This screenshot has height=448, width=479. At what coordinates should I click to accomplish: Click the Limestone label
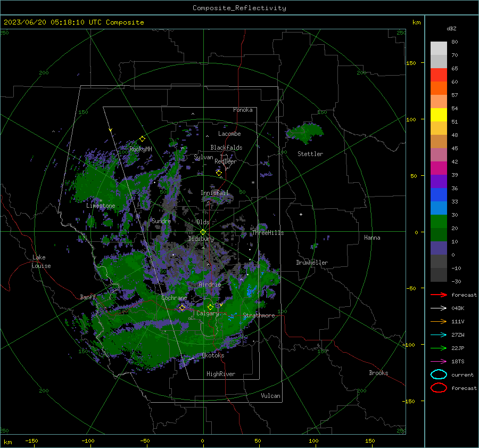coord(101,206)
